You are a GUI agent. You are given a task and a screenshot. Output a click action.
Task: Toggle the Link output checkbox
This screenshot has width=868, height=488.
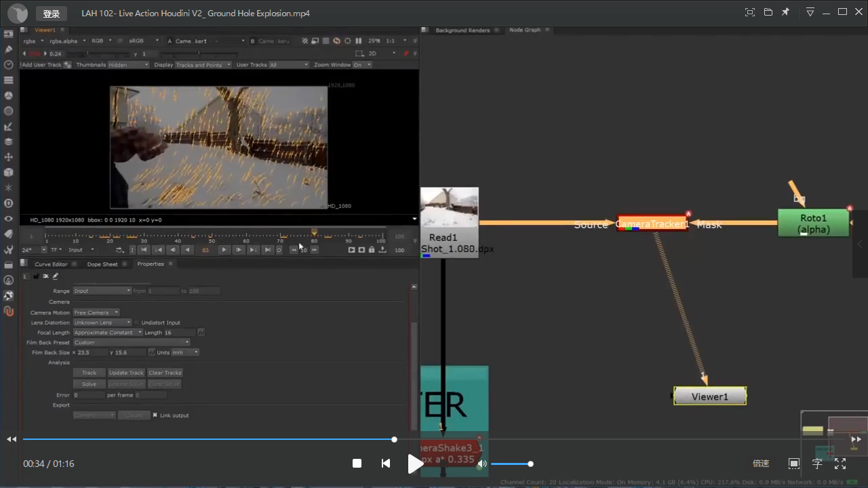click(x=155, y=415)
